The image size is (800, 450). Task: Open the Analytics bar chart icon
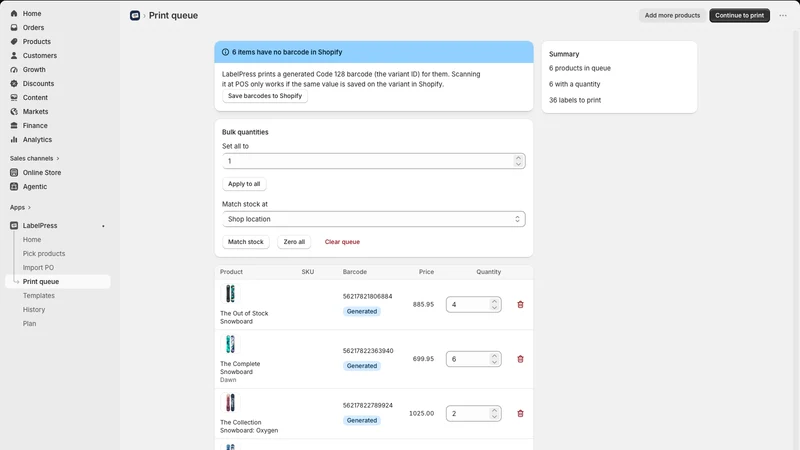click(14, 139)
